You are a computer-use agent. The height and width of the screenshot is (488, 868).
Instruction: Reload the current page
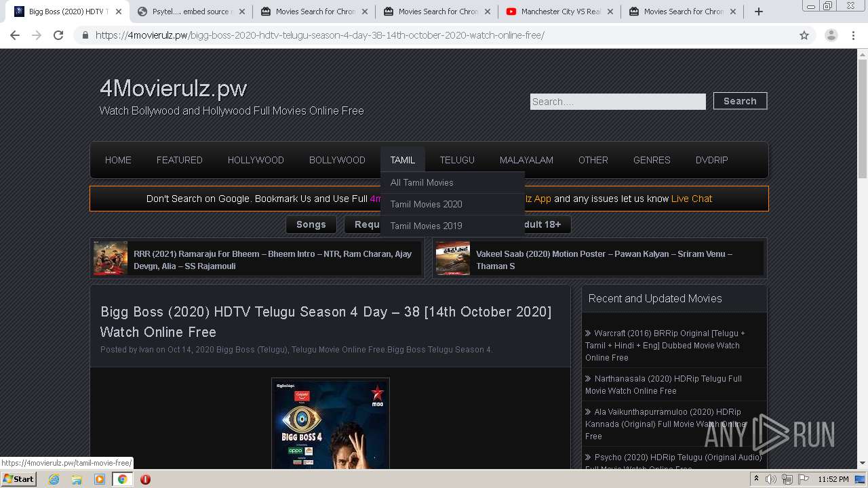[58, 35]
